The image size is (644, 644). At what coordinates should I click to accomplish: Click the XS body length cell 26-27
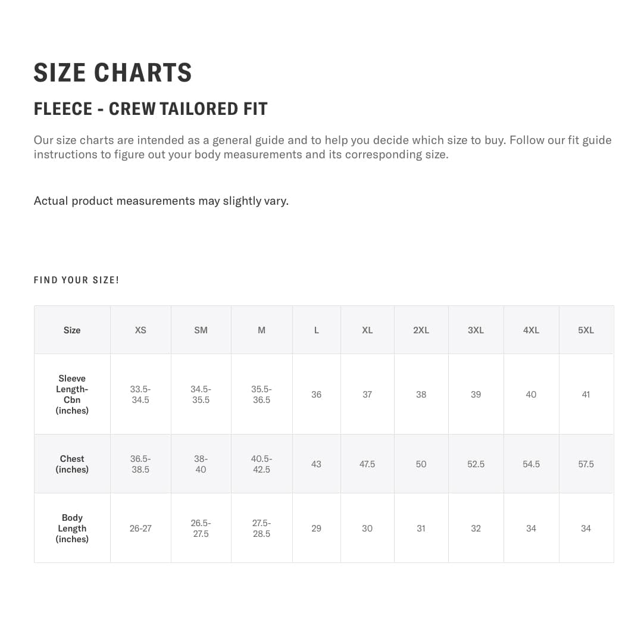(x=140, y=528)
